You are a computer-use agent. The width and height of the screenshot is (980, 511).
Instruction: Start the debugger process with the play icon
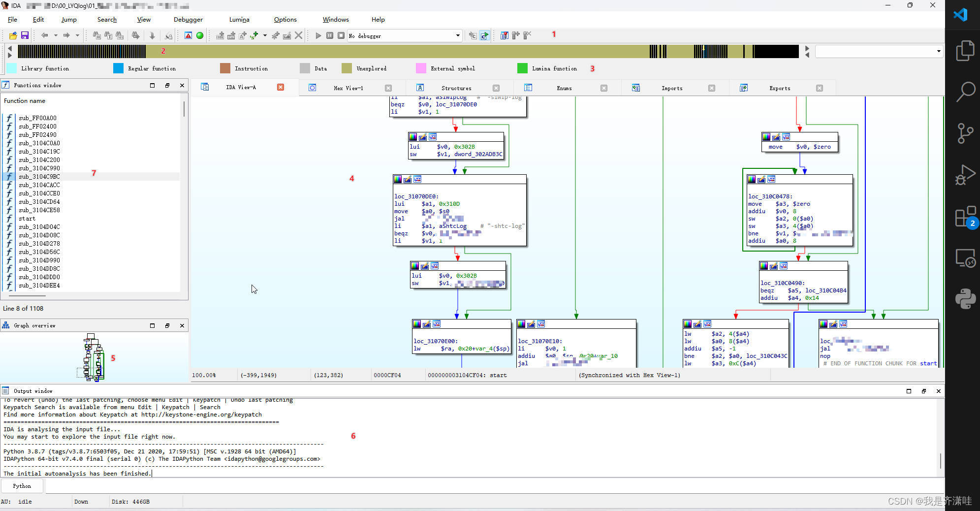click(x=318, y=35)
